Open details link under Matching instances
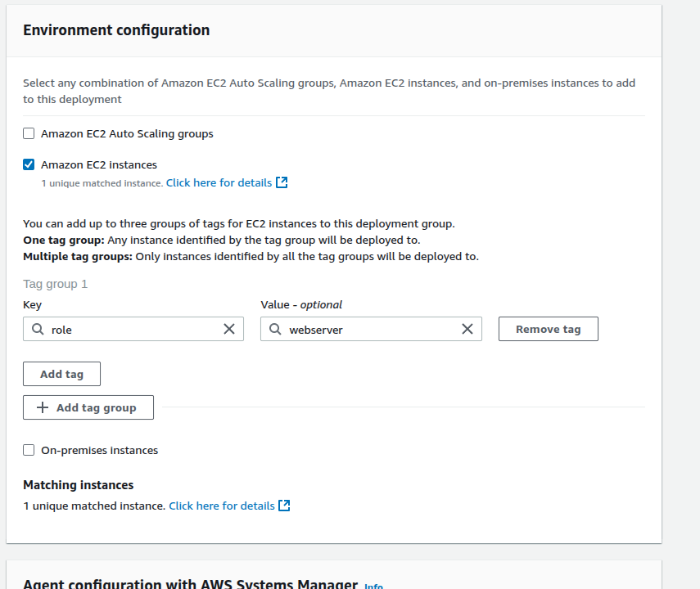Screen dimensions: 700x589 pyautogui.click(x=221, y=506)
